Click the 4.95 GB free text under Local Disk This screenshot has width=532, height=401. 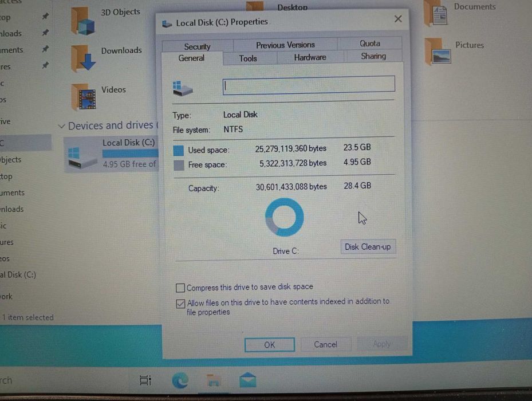(x=129, y=164)
